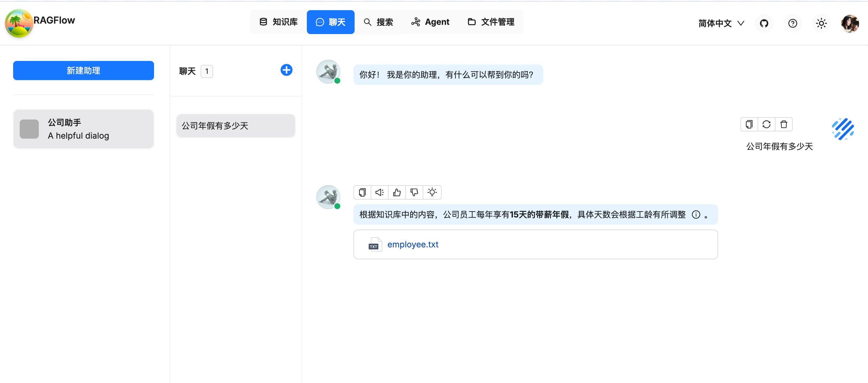Select the 公司助手 assistant card
868x383 pixels.
coord(83,129)
